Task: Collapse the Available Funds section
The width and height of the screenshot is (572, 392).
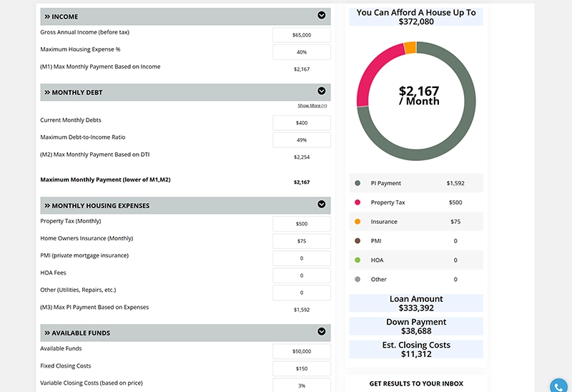Action: coord(322,331)
